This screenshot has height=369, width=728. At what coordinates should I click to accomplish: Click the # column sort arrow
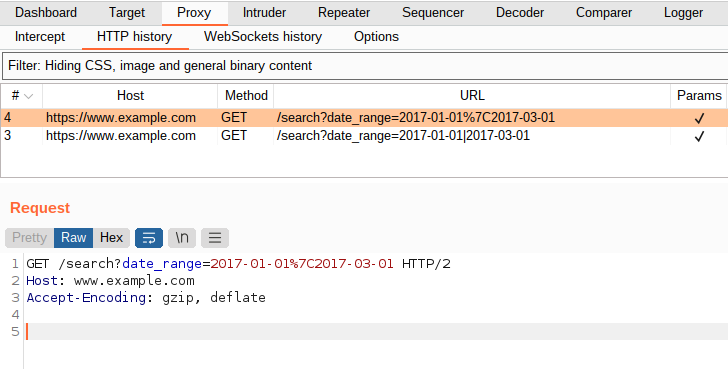[28, 96]
